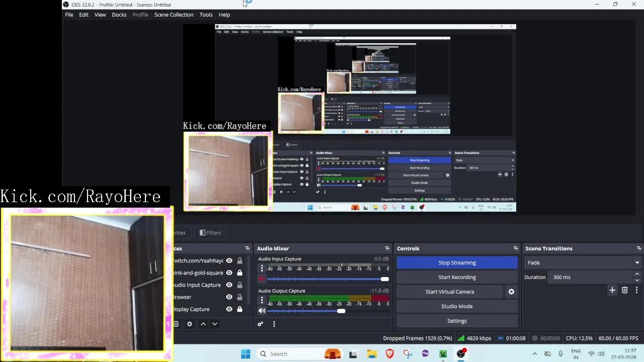Decrease transition duration with down arrow
The width and height of the screenshot is (644, 362).
coord(637,280)
